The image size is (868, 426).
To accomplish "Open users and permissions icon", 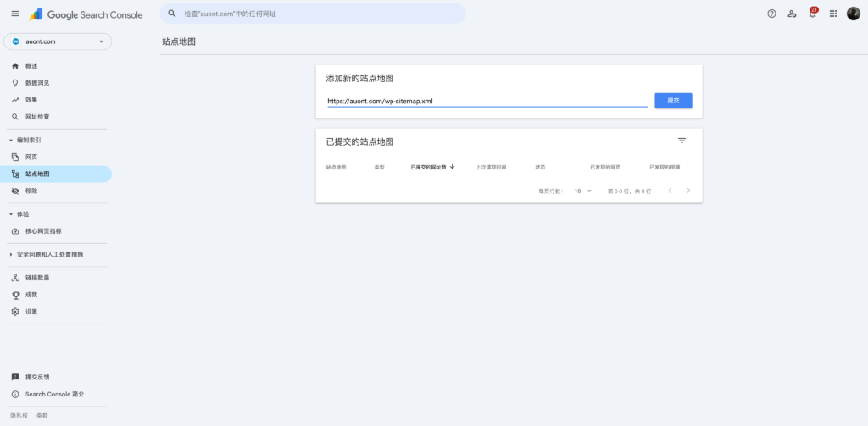I will 793,14.
